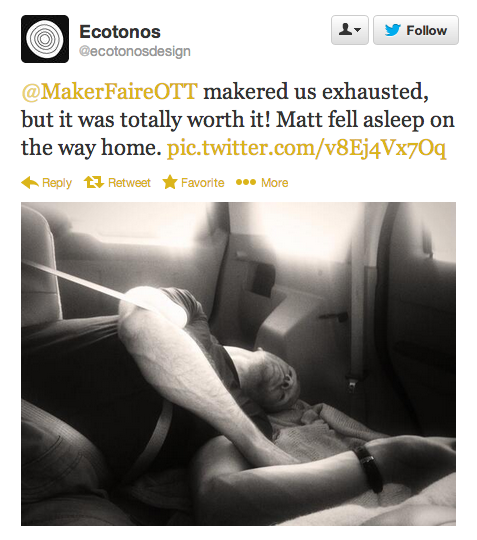Open the @ecotonosdesign handle

135,51
